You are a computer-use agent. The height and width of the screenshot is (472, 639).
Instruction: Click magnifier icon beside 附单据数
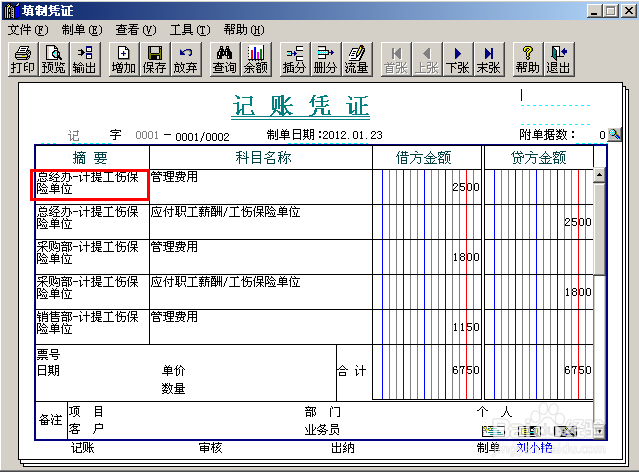[x=614, y=134]
